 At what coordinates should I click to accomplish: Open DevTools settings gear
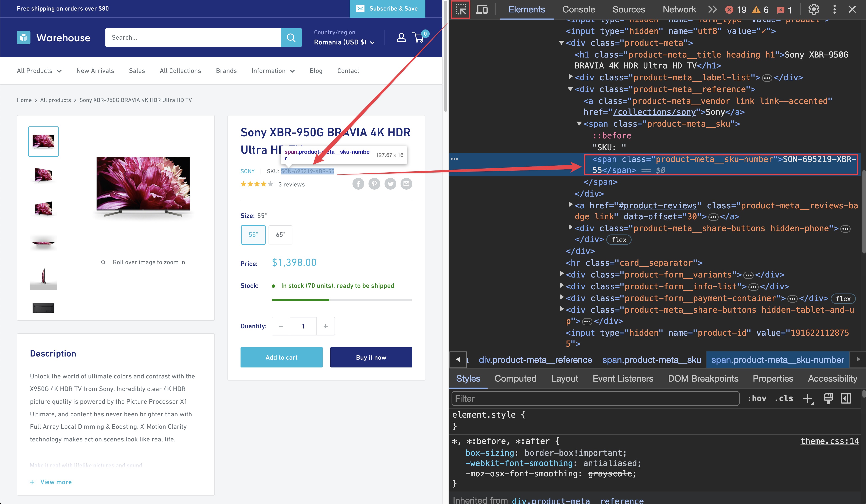(x=814, y=9)
